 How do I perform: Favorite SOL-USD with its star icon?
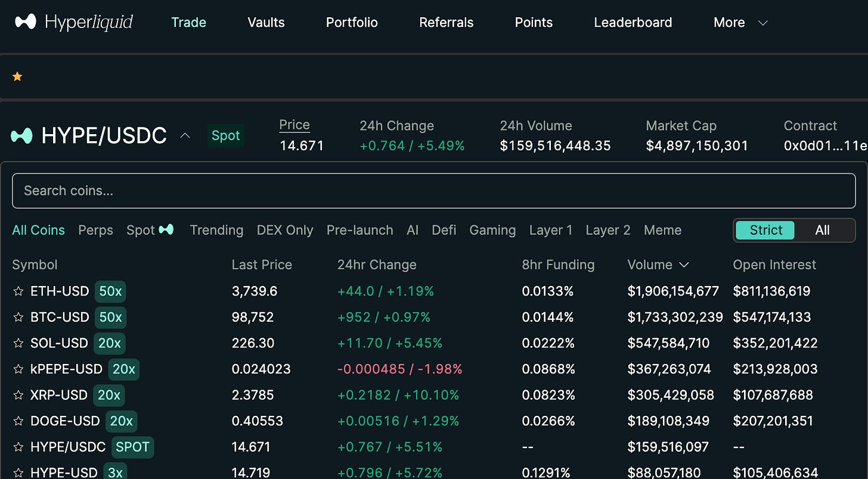pyautogui.click(x=18, y=343)
